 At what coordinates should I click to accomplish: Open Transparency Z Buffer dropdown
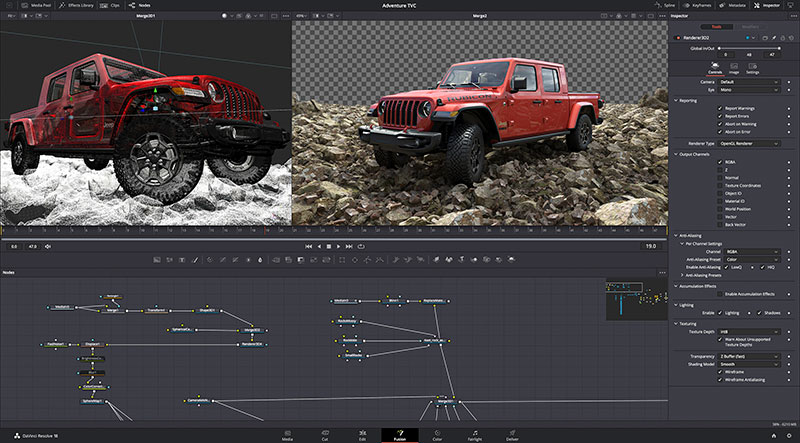(749, 356)
